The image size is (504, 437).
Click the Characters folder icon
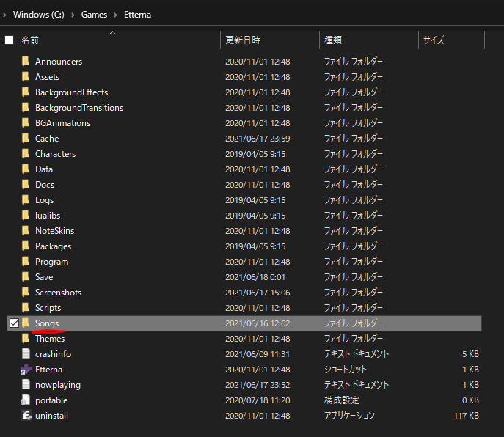pyautogui.click(x=26, y=153)
